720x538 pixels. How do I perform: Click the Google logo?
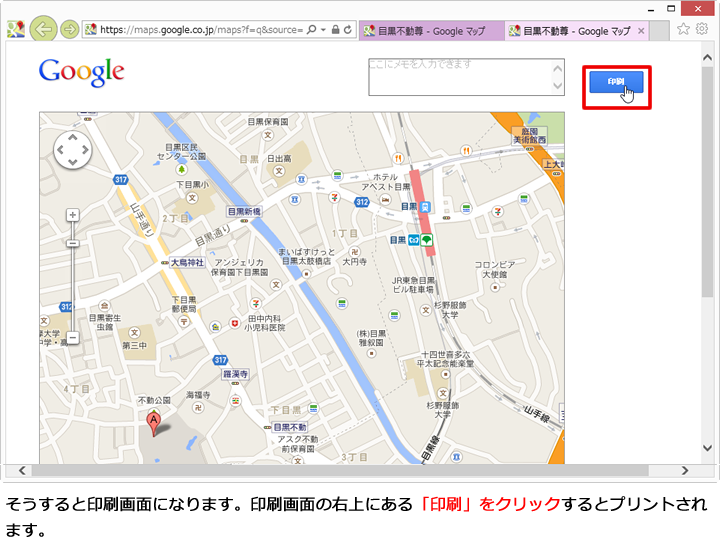[x=82, y=73]
